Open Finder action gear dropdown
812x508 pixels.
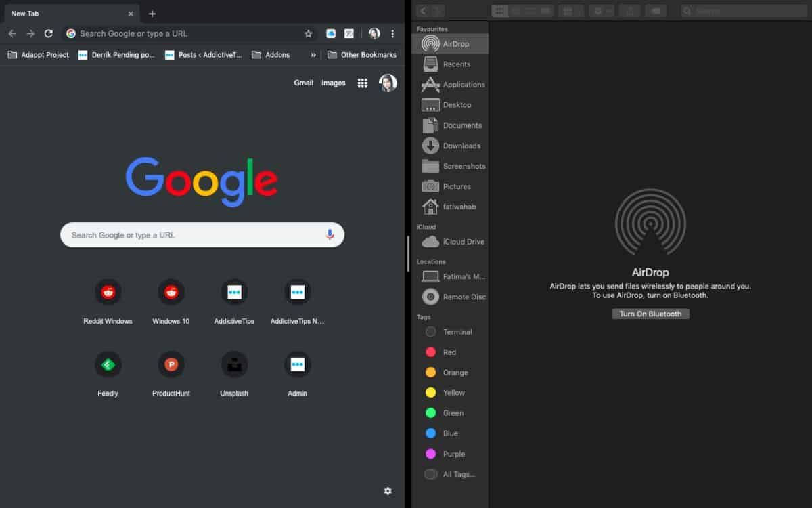click(x=602, y=10)
